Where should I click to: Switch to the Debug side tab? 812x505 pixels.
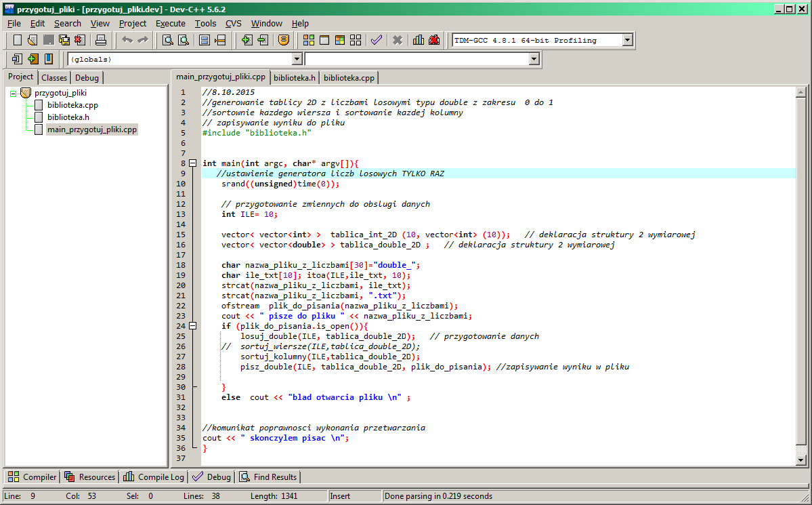click(x=87, y=78)
